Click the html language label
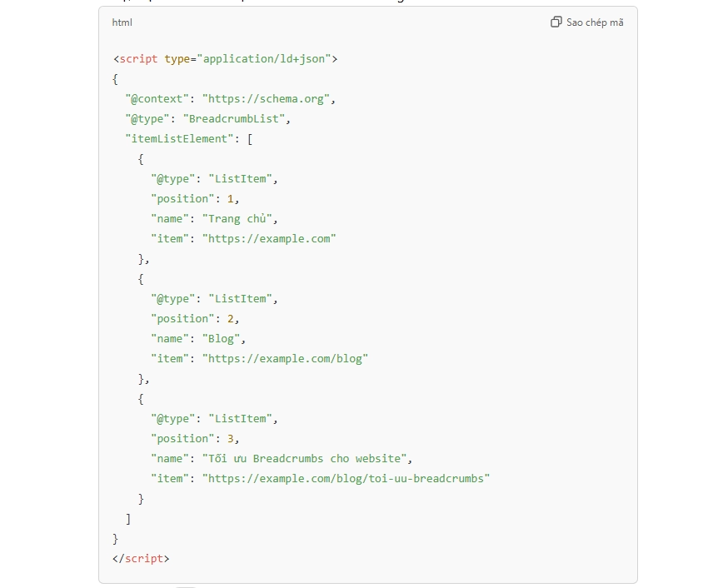Screen dimensions: 703x588 click(x=122, y=22)
